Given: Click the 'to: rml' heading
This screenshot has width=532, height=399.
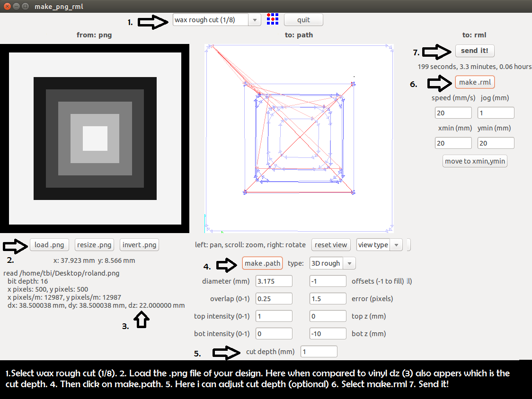Looking at the screenshot, I should pyautogui.click(x=474, y=35).
